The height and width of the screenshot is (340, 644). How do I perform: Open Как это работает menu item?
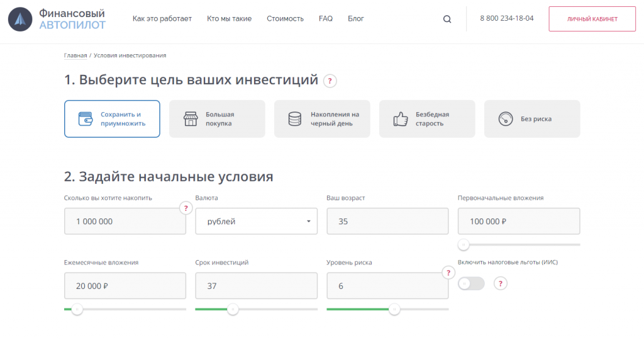[162, 18]
